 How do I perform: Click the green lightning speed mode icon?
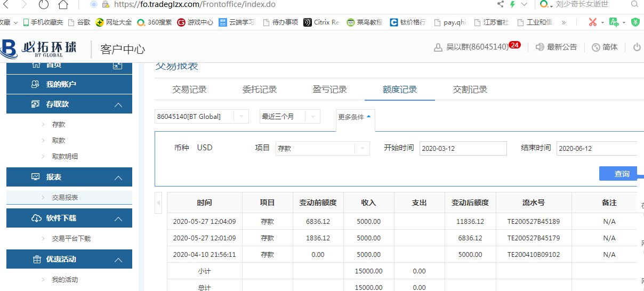(x=513, y=4)
